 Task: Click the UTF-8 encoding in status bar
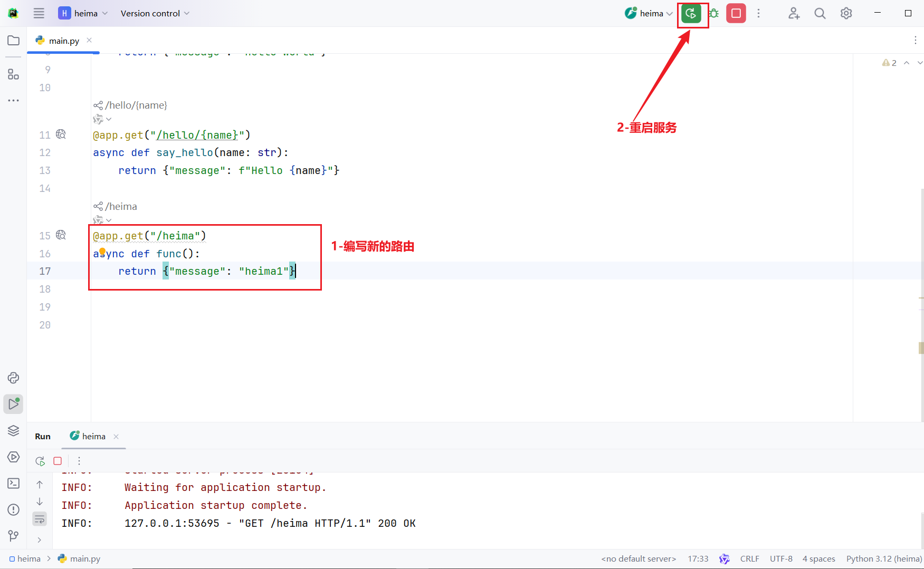780,558
